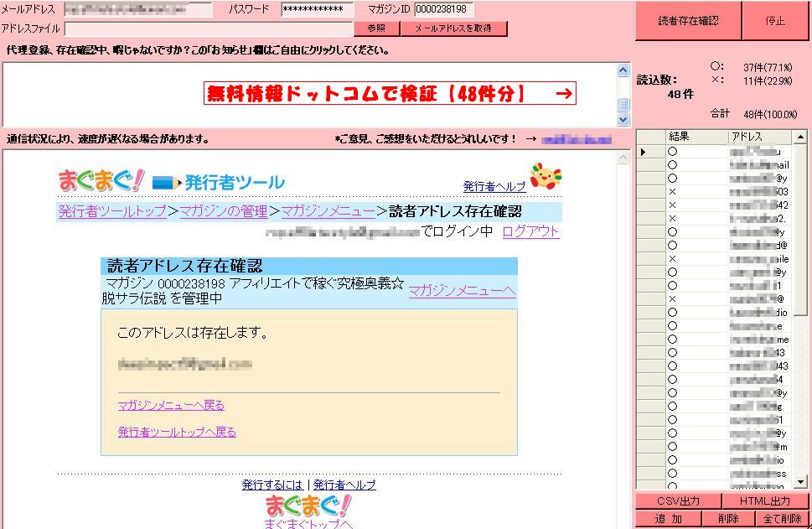This screenshot has width=812, height=529.
Task: Click the マガジンID input field
Action: [444, 9]
